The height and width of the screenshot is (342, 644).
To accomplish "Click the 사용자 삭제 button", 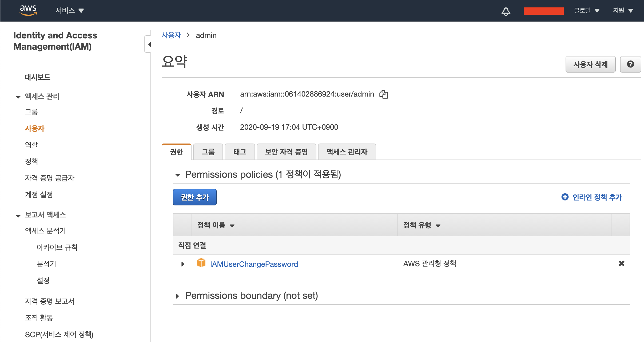I will [x=590, y=64].
